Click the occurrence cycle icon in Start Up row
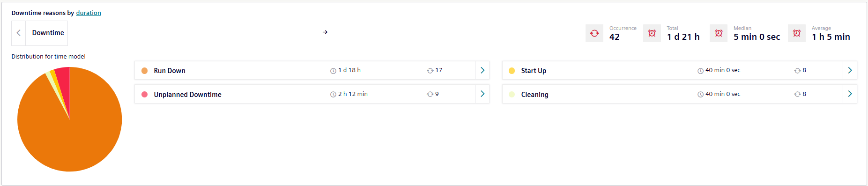868x186 pixels. 797,71
